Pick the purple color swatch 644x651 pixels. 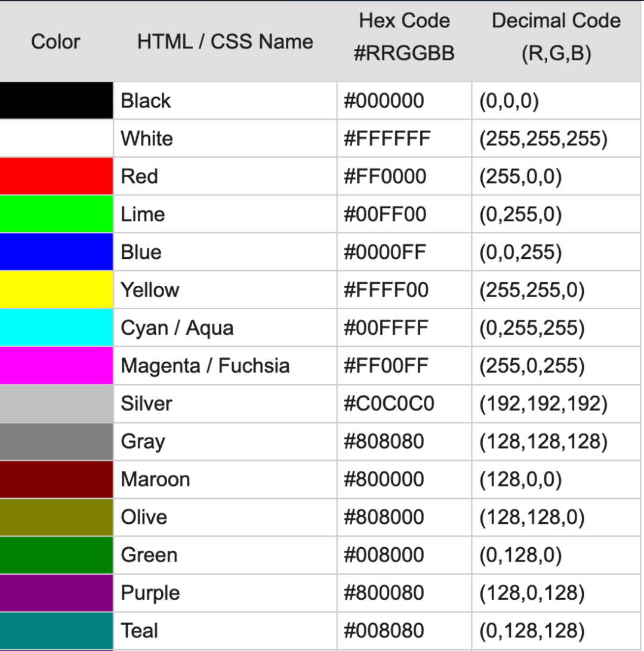tap(56, 593)
